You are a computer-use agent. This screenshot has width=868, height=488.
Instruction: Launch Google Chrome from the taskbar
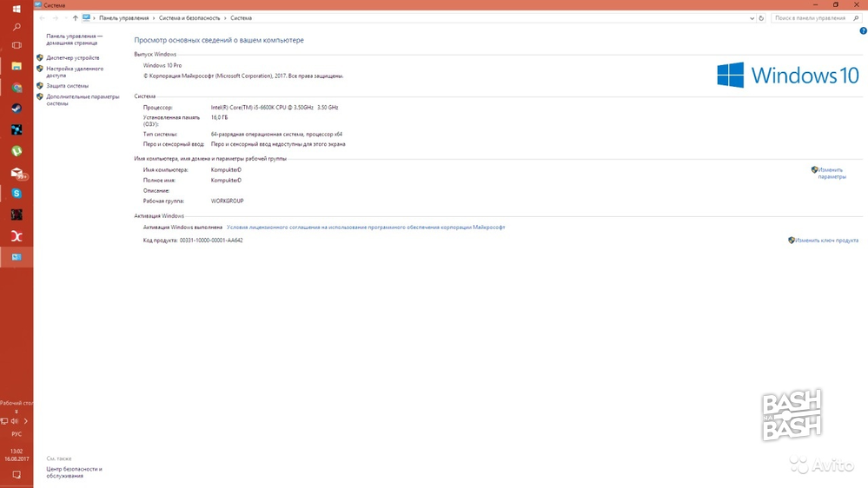pyautogui.click(x=17, y=88)
